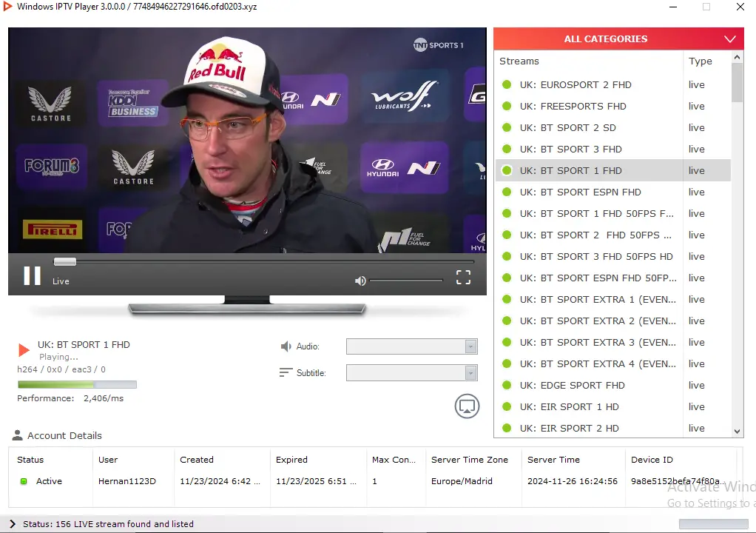Image resolution: width=756 pixels, height=533 pixels.
Task: Select stream UK: BT SPORT EXTRA 3
Action: [x=612, y=342]
